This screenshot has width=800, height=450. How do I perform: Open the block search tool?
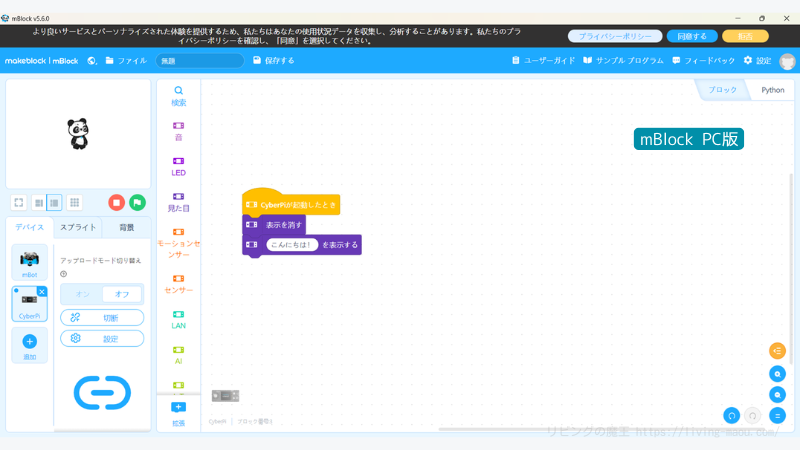(179, 96)
